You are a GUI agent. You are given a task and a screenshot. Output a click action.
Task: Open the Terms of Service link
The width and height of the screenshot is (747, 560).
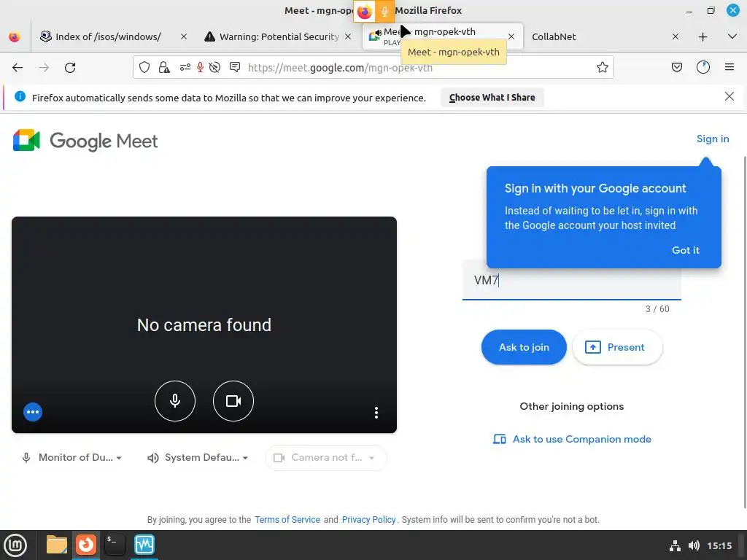[x=287, y=519]
